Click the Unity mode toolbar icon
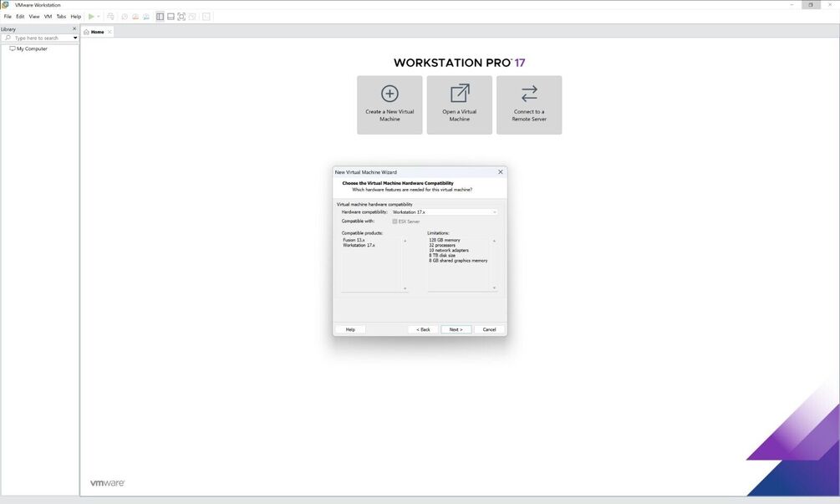Image resolution: width=840 pixels, height=504 pixels. 191,17
